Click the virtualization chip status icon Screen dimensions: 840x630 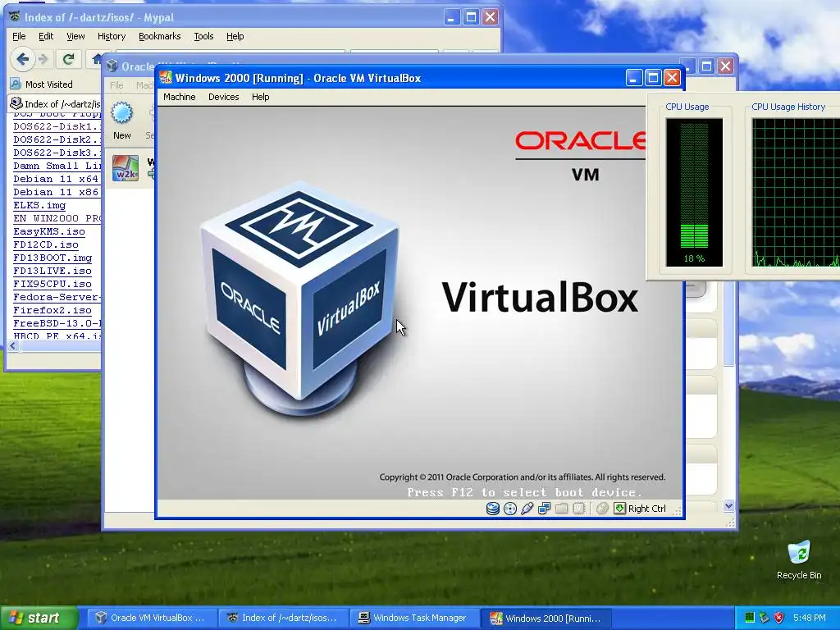click(x=578, y=509)
